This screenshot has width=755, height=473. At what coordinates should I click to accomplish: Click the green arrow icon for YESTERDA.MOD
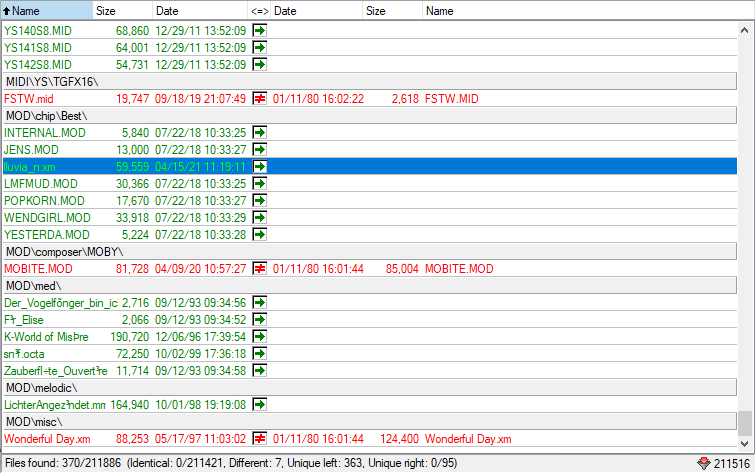(x=260, y=235)
